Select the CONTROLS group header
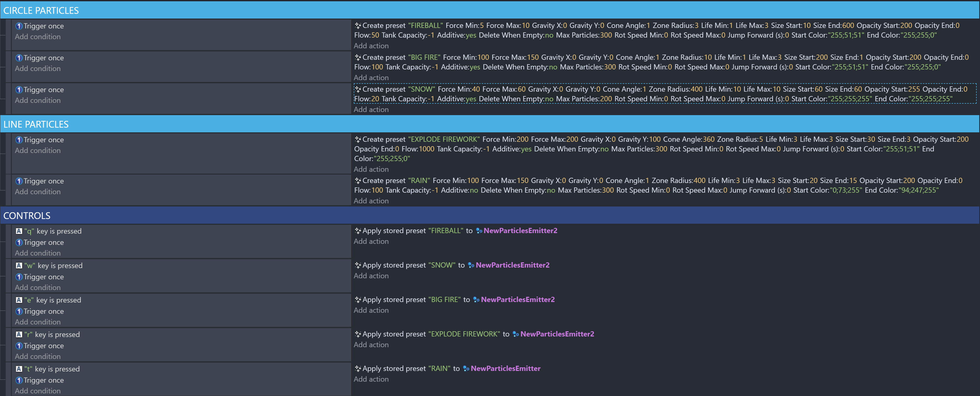Image resolution: width=980 pixels, height=396 pixels. pos(490,215)
